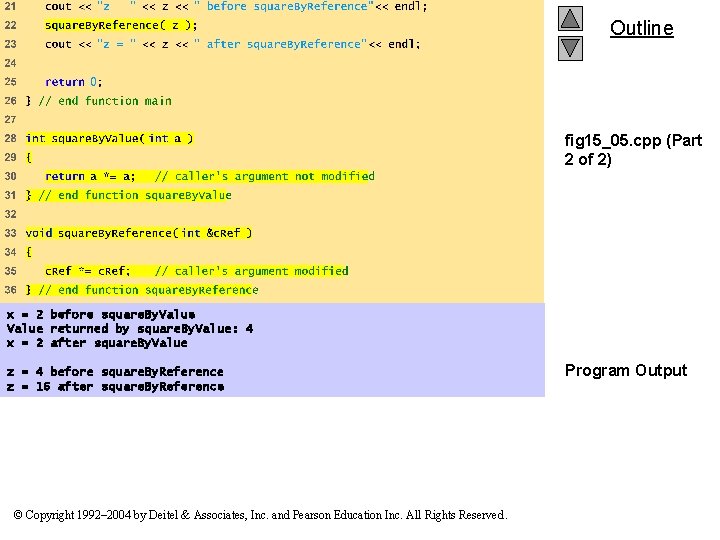
Task: Click the caller's argument modified comment
Action: (x=252, y=271)
